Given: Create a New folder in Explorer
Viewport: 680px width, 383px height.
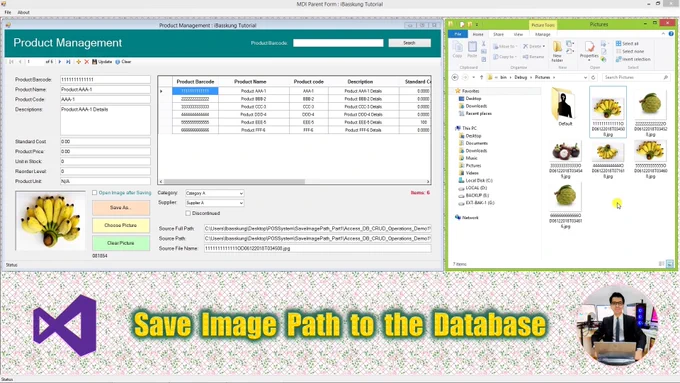Looking at the screenshot, I should [x=557, y=51].
